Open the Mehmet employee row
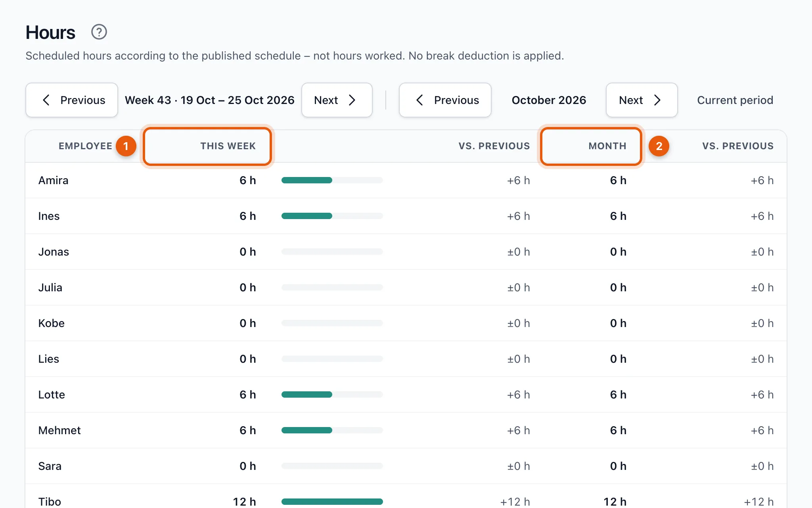The width and height of the screenshot is (812, 508). tap(406, 430)
